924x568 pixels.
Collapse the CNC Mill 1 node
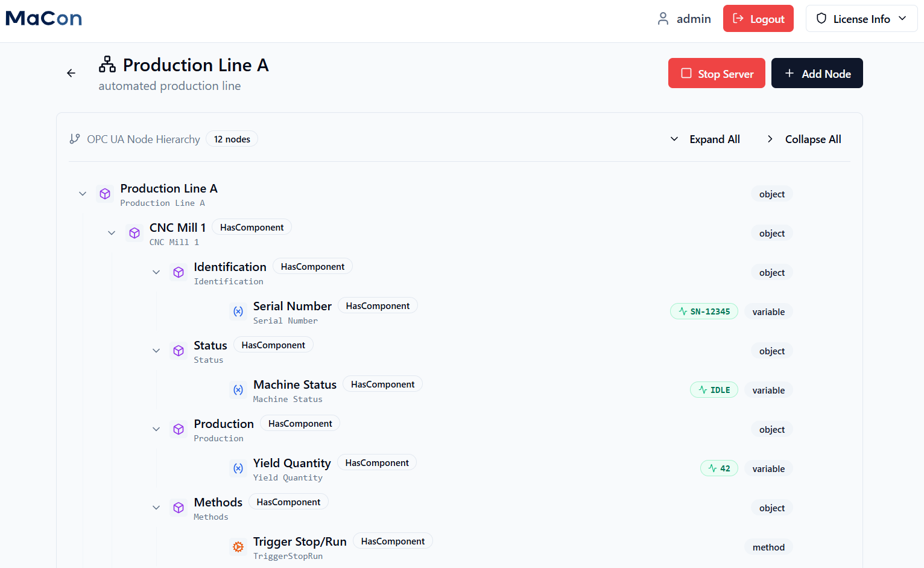click(112, 233)
